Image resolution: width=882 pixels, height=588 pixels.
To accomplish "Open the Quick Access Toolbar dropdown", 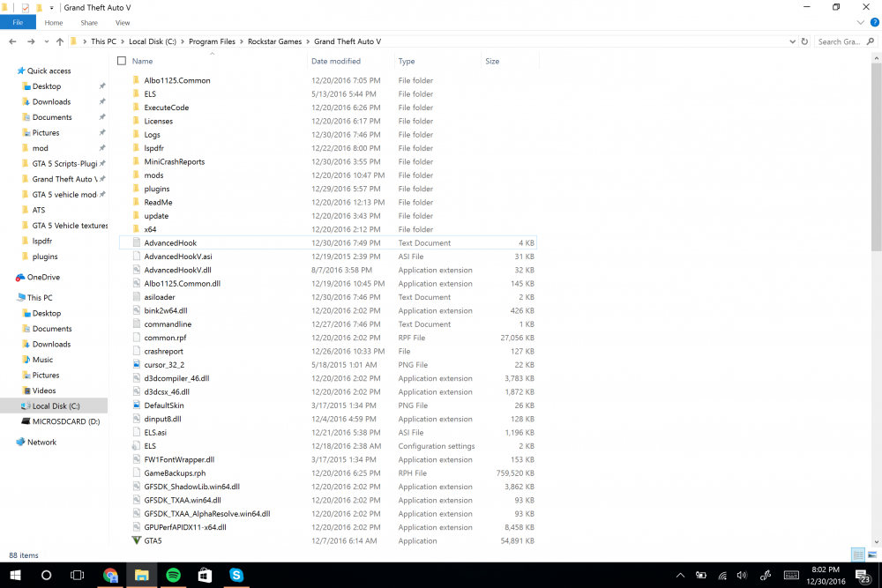I will coord(51,8).
